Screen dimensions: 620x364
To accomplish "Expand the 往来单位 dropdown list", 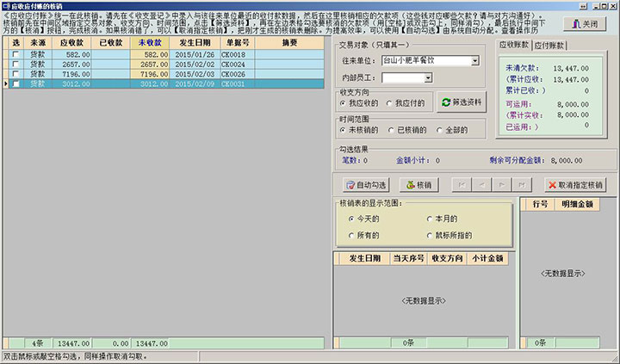I will 475,61.
